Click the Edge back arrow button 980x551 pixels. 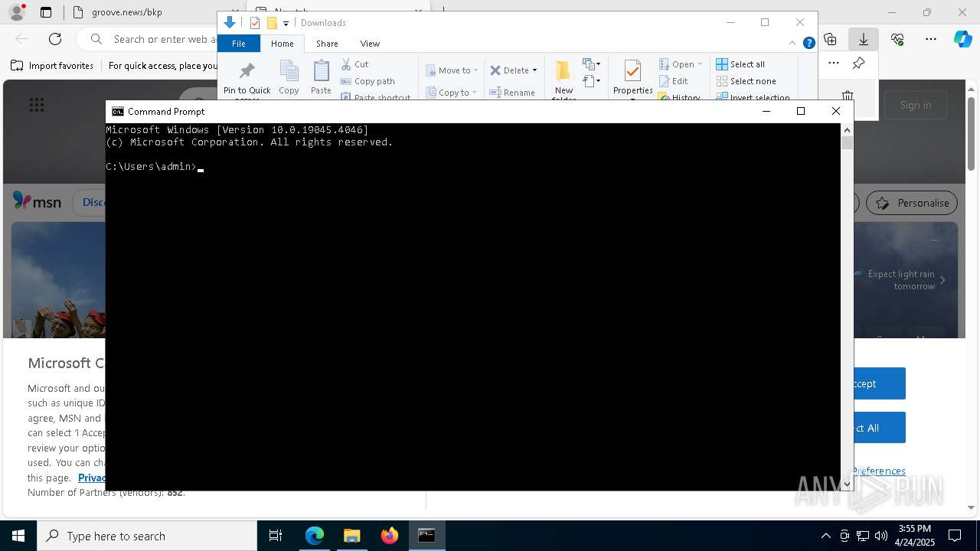[21, 39]
